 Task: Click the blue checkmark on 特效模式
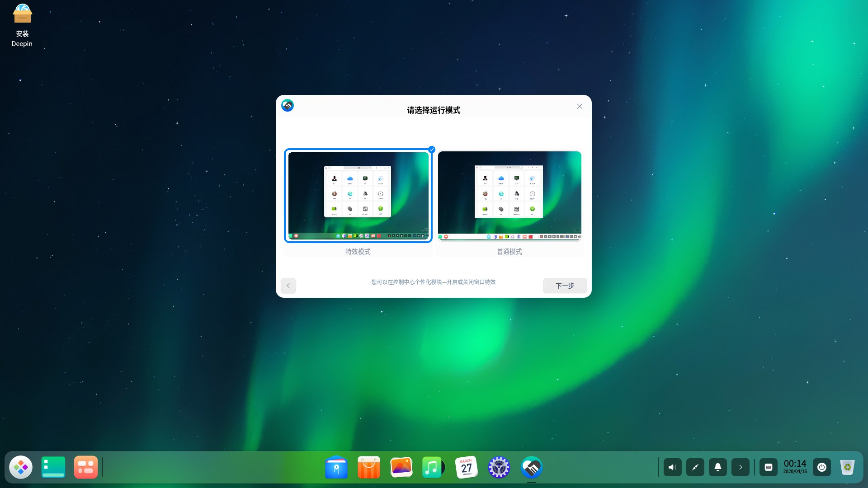432,150
